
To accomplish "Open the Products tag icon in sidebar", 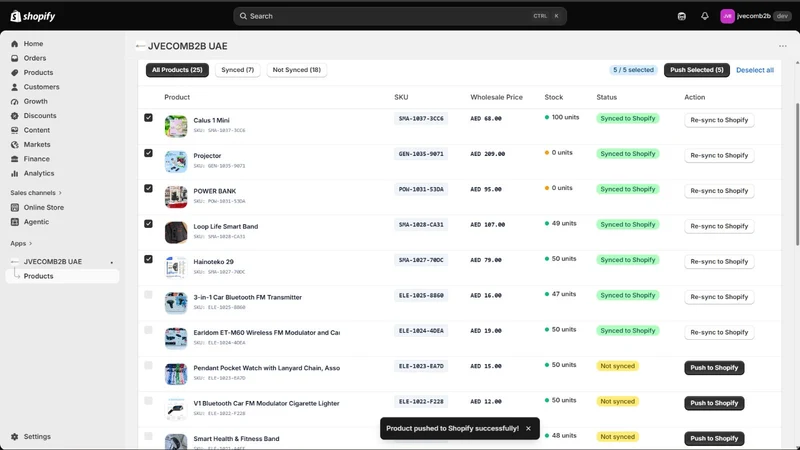I will click(x=15, y=72).
